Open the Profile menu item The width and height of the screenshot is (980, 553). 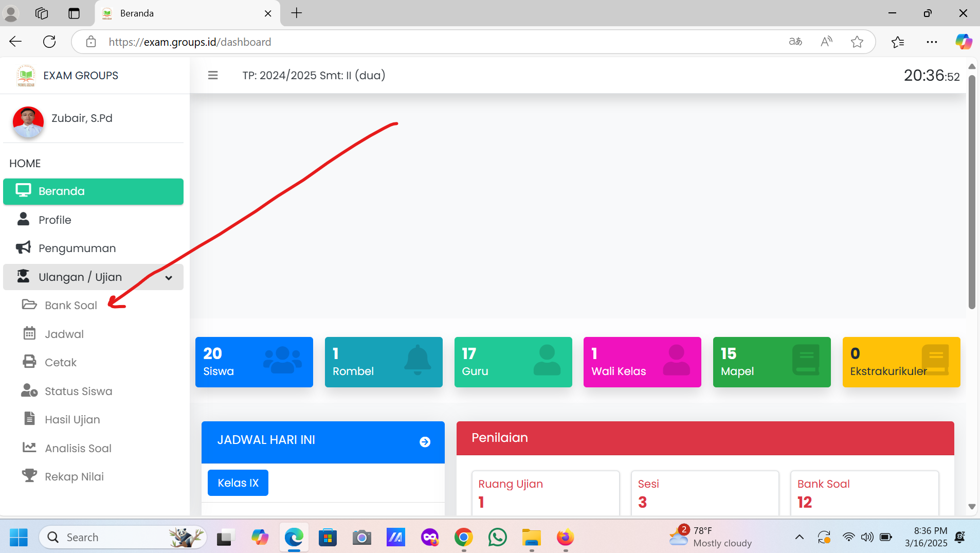(55, 220)
